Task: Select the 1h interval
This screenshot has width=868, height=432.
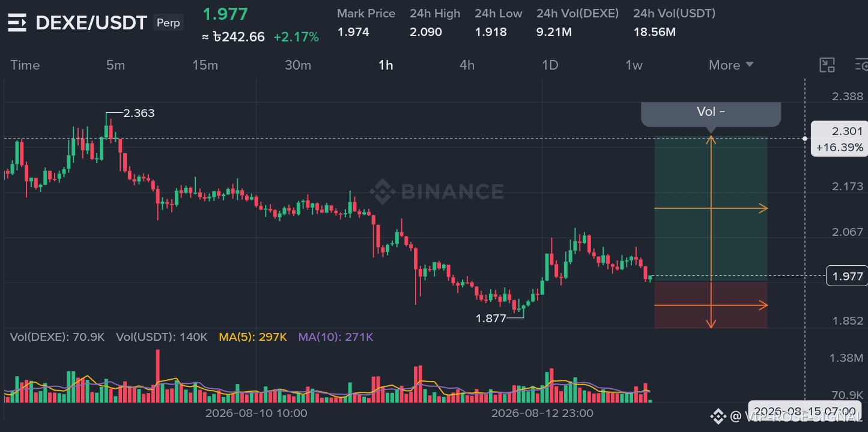Action: pos(386,65)
